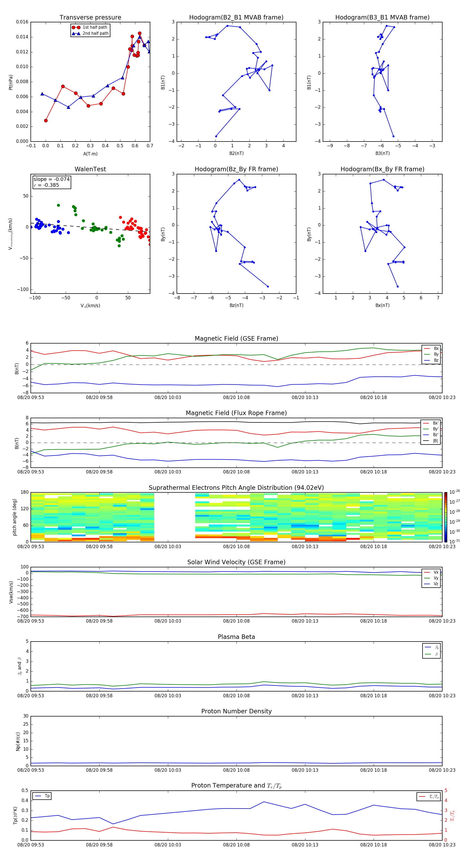Image resolution: width=473 pixels, height=868 pixels.
Task: Select the Bz' entry in Flux Rope legend
Action: pyautogui.click(x=431, y=435)
